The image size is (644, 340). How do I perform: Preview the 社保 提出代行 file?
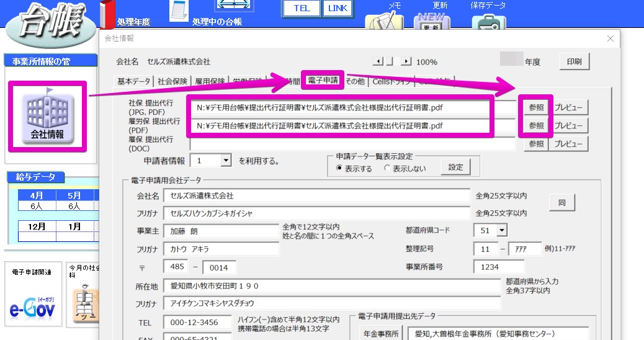pyautogui.click(x=568, y=107)
